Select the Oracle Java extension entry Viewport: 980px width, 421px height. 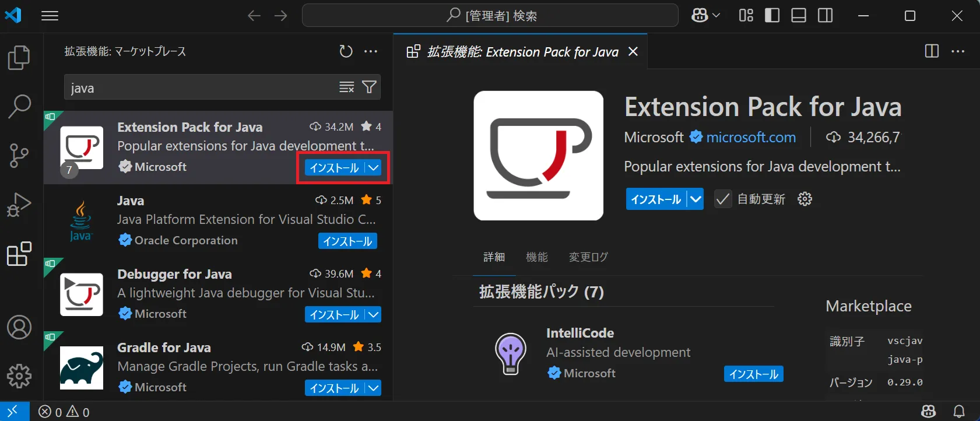point(218,221)
